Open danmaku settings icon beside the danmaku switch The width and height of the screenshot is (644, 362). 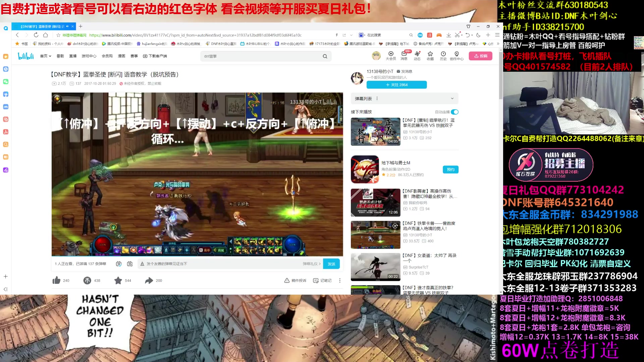130,264
